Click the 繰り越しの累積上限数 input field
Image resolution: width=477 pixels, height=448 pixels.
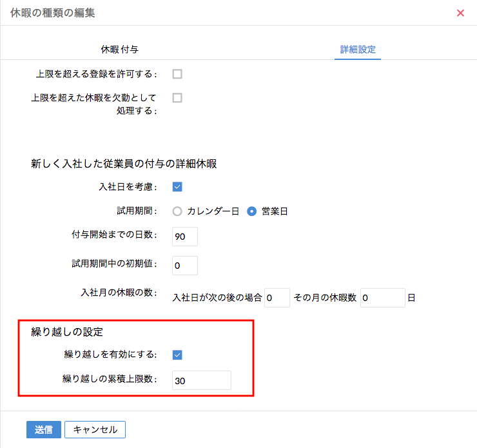201,380
